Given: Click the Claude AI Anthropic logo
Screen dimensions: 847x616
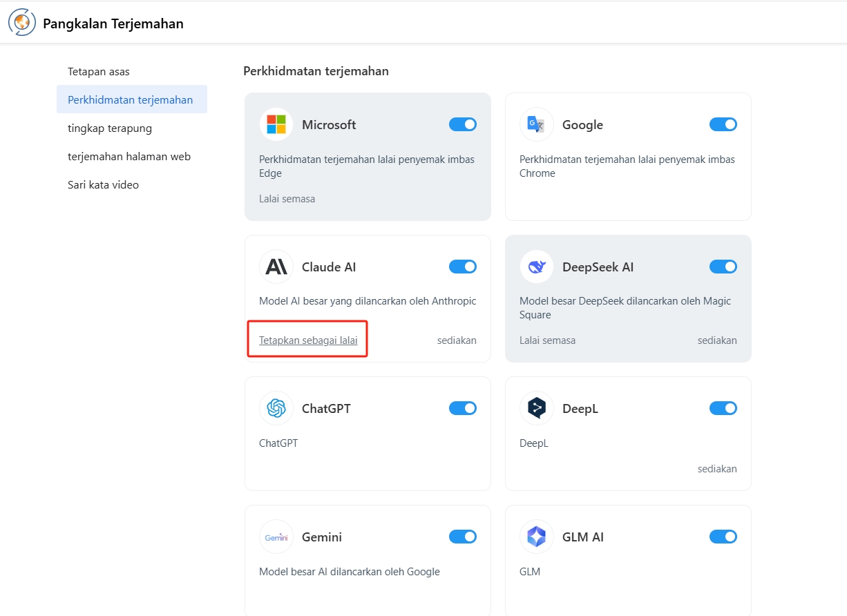Looking at the screenshot, I should tap(276, 267).
